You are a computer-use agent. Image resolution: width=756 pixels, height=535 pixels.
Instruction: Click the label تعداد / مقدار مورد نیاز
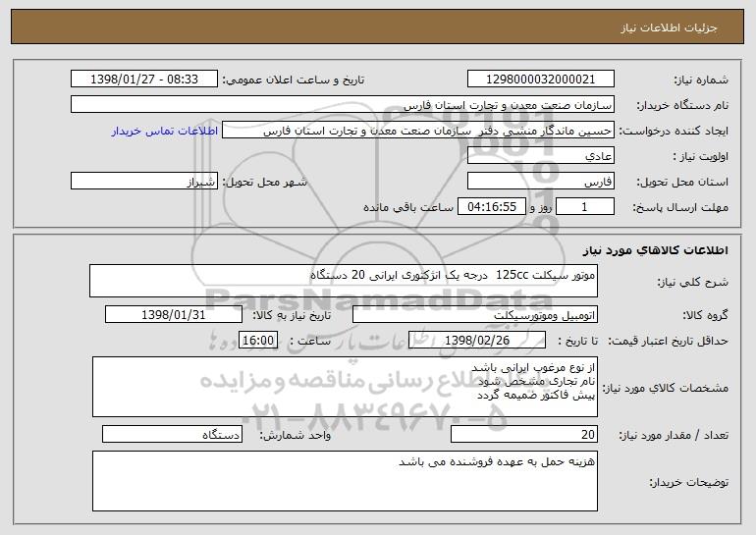pos(674,435)
